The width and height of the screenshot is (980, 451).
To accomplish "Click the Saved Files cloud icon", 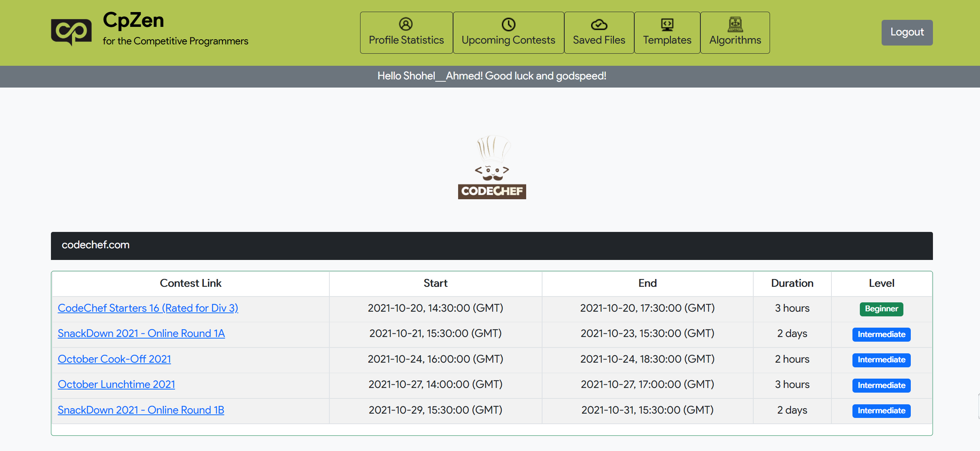I will tap(598, 25).
